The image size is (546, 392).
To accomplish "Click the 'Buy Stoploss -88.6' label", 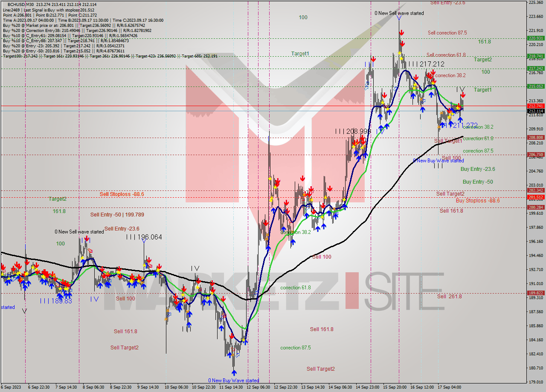I will [x=478, y=201].
